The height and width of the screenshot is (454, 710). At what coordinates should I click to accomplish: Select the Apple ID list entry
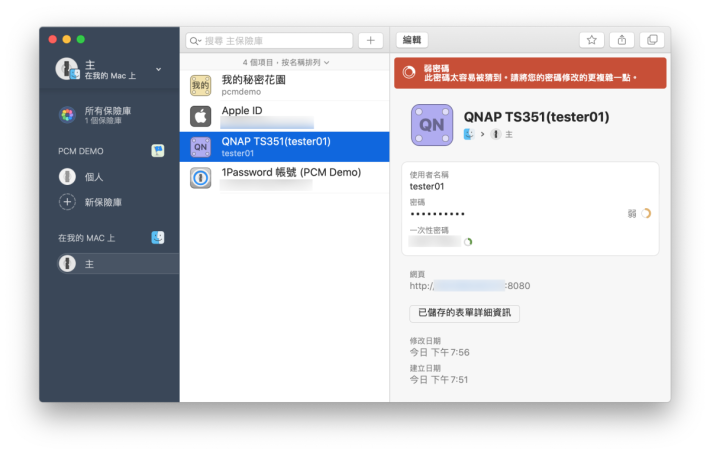(284, 116)
